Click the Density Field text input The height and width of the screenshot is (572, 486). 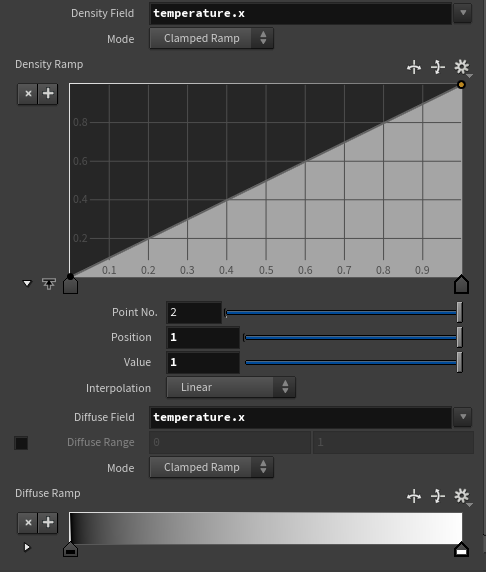[x=301, y=13]
